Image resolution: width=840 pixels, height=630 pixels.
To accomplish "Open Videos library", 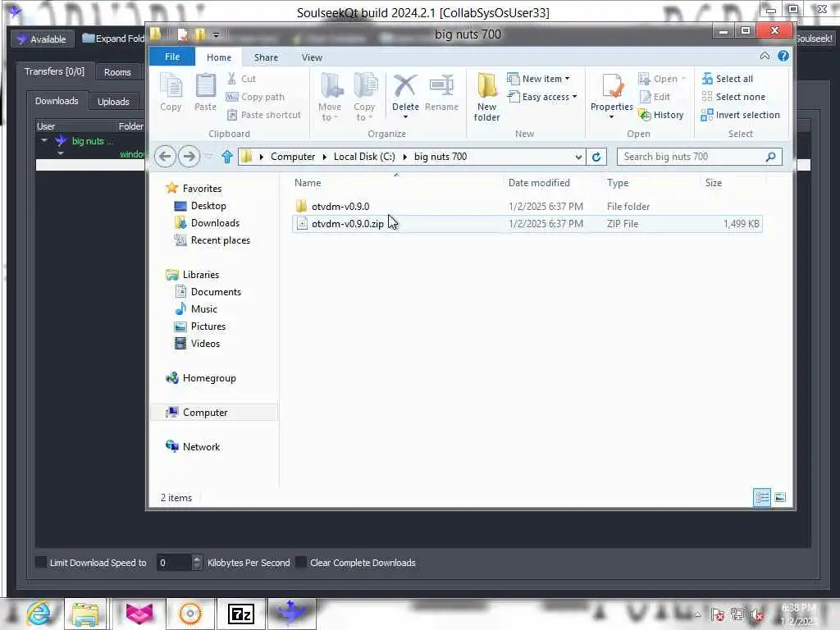I will (198, 344).
